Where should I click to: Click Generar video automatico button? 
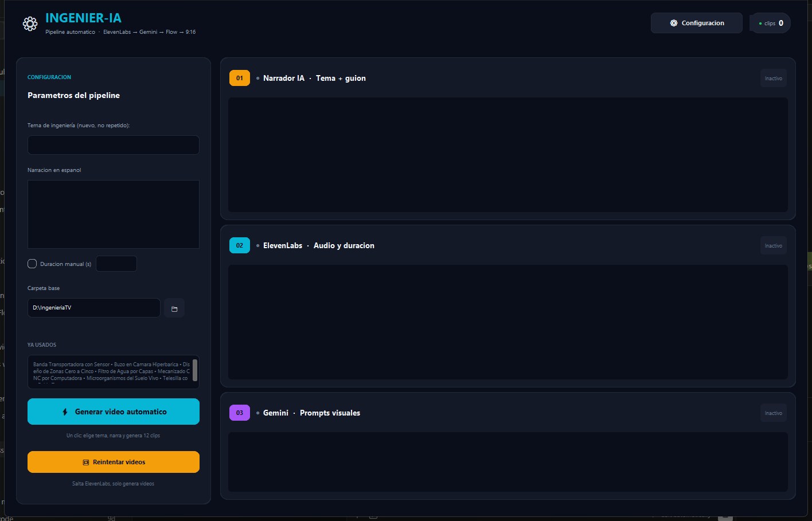pyautogui.click(x=114, y=412)
